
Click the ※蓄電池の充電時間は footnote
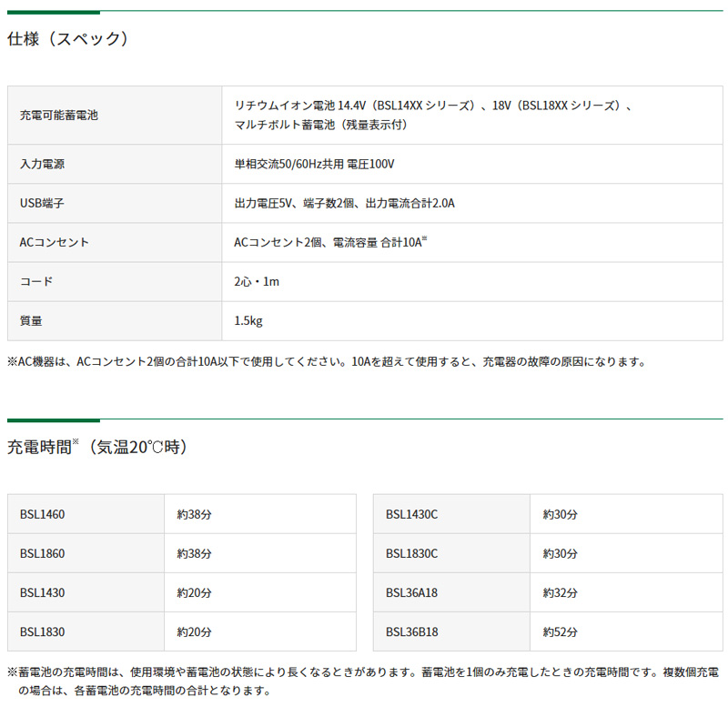[x=363, y=682]
